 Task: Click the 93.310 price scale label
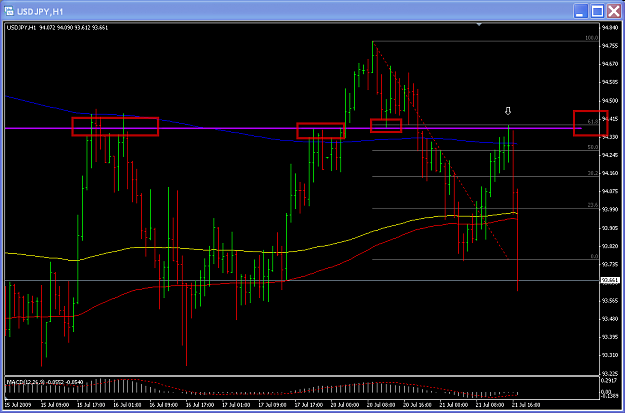(x=610, y=355)
